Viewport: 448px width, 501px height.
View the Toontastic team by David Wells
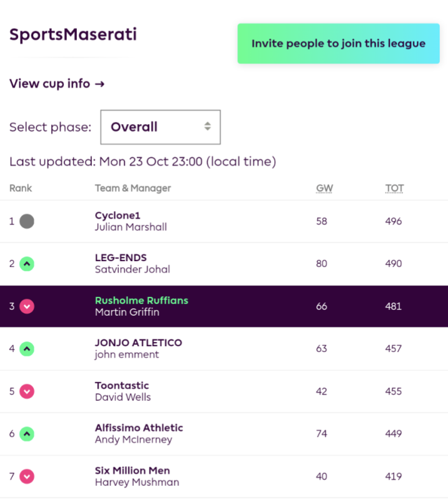[121, 385]
